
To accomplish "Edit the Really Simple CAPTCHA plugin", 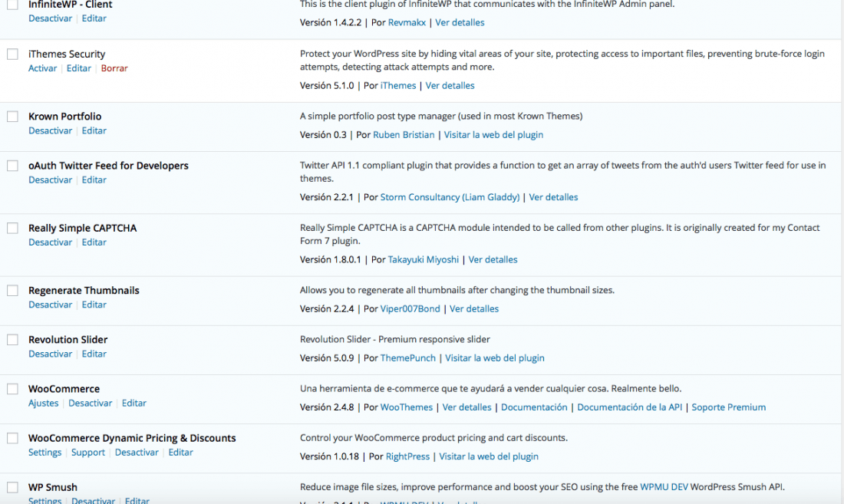I will [94, 242].
